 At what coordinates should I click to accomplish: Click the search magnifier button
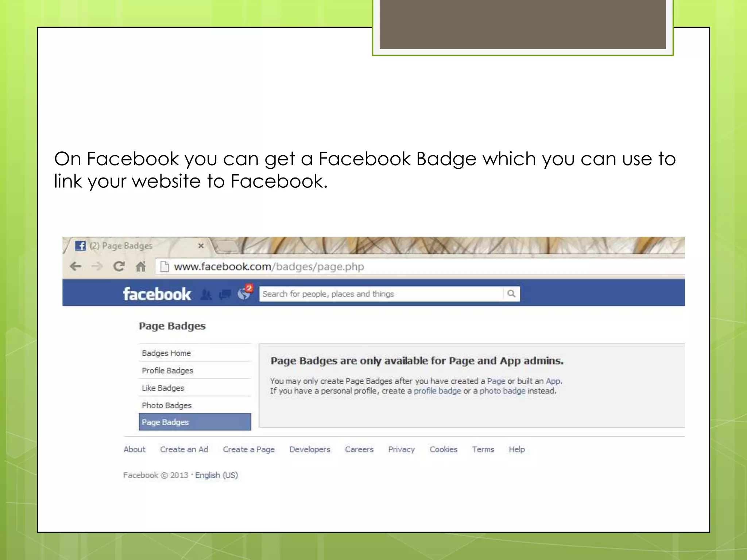point(511,294)
